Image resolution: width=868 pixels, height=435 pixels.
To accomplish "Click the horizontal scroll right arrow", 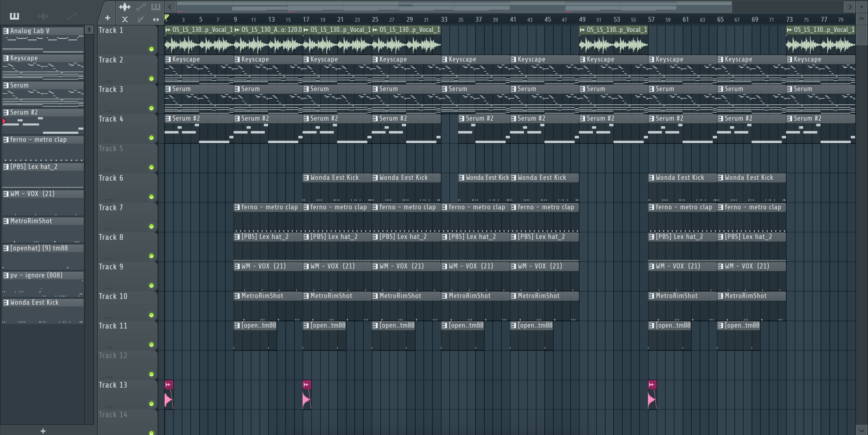I will [x=850, y=6].
